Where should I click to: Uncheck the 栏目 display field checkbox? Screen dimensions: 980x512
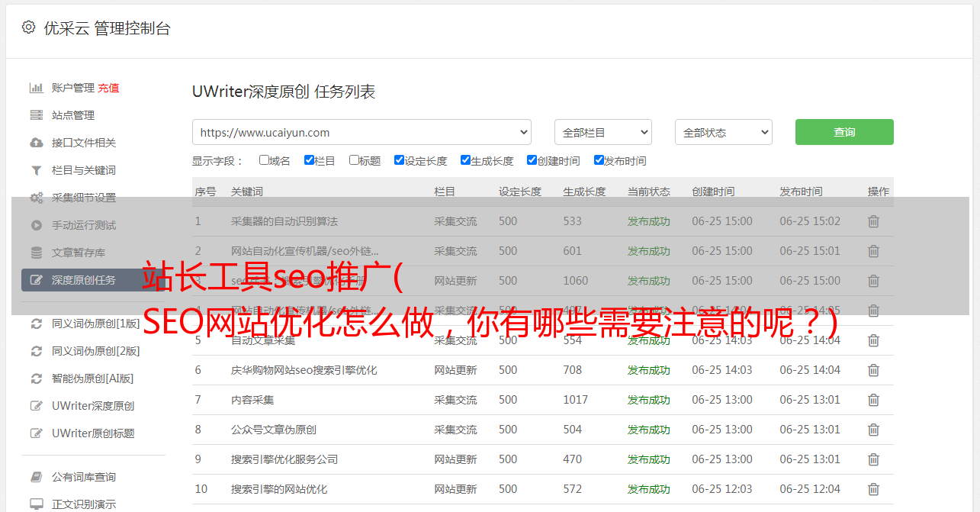click(309, 160)
